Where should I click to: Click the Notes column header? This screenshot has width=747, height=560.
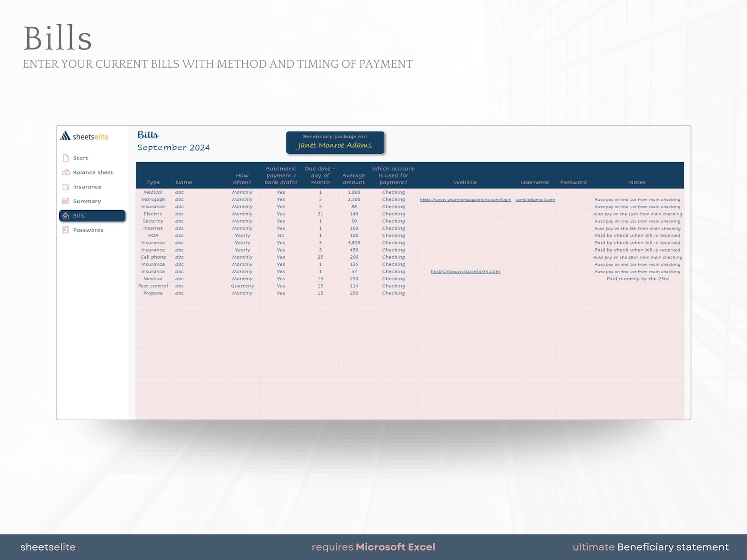[x=637, y=182]
